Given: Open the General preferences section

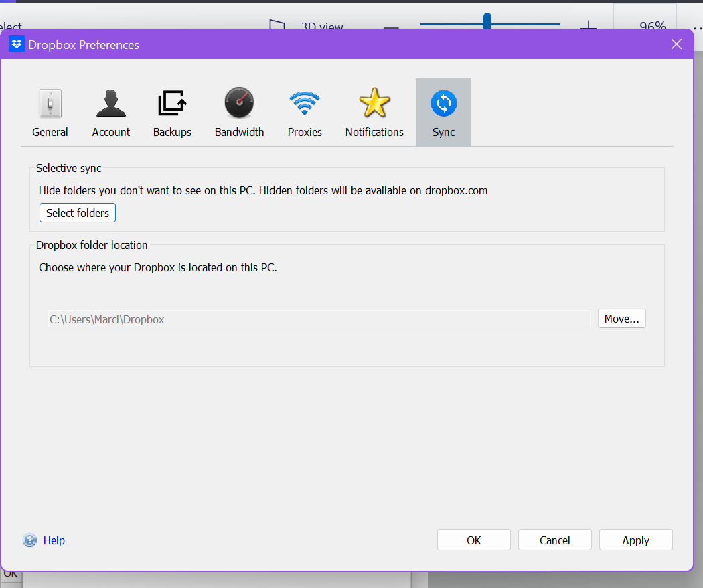Looking at the screenshot, I should (50, 112).
